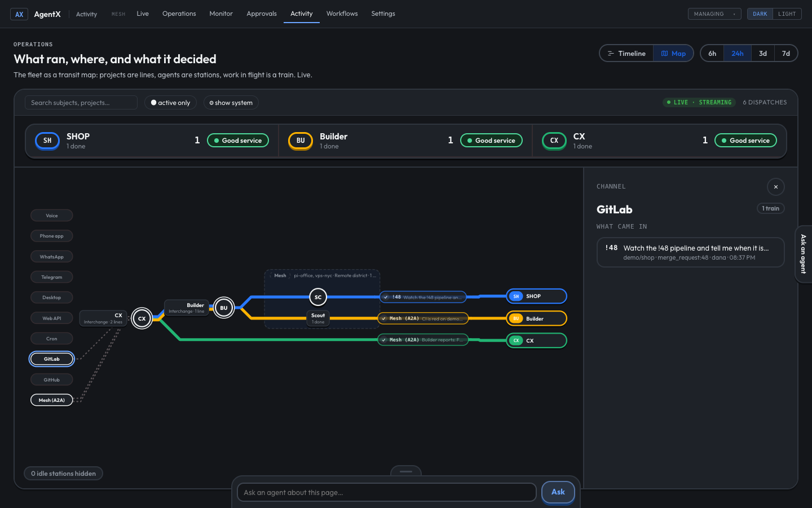Set time range to 6h
The image size is (812, 508).
pos(712,54)
